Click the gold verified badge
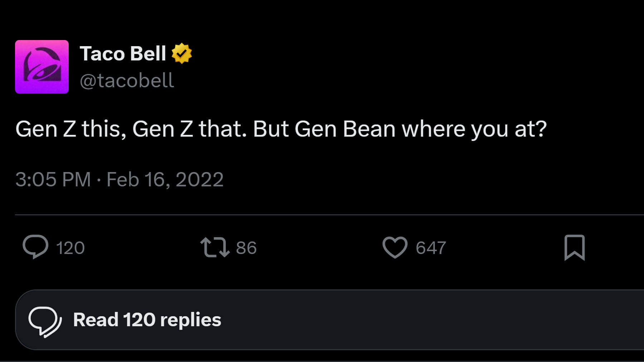This screenshot has height=362, width=644. click(182, 53)
